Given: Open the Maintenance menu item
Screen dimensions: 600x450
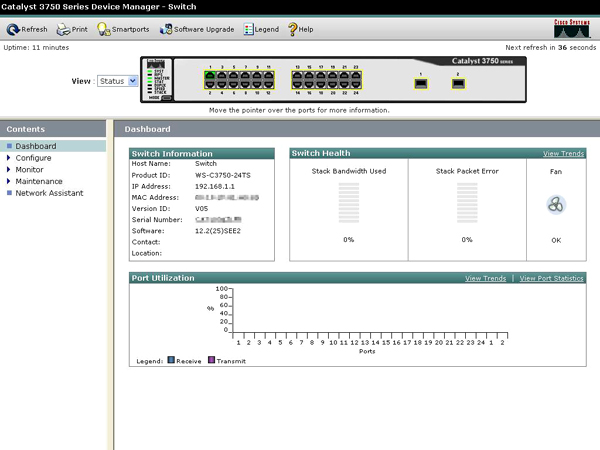Looking at the screenshot, I should click(x=39, y=181).
